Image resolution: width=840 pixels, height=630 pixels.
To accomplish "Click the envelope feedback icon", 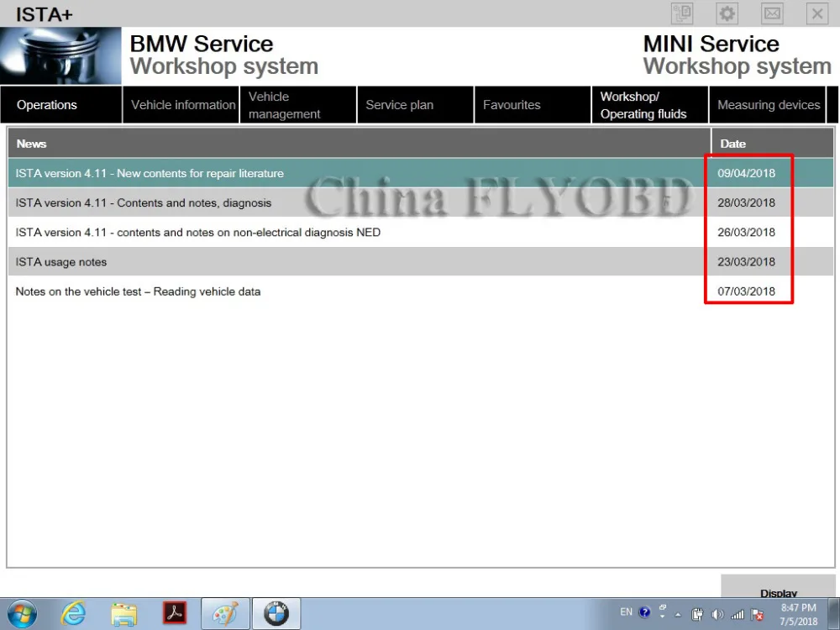I will click(772, 13).
